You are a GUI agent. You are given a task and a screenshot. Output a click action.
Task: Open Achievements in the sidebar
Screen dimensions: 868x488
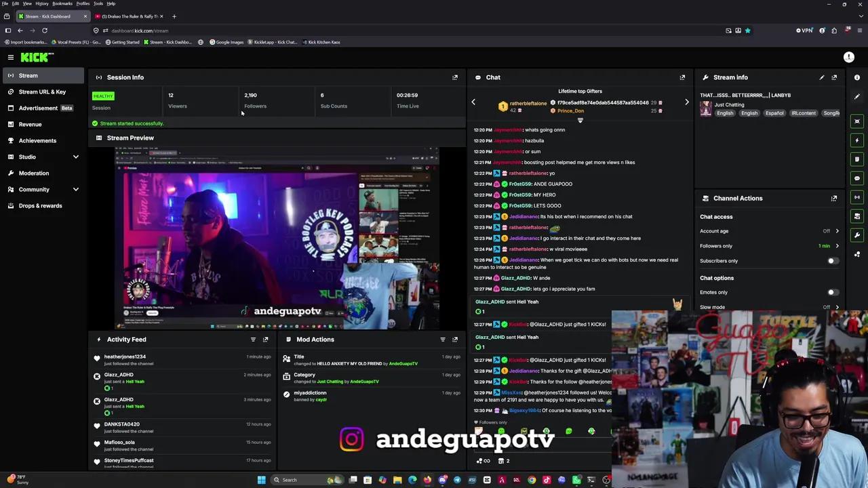(x=43, y=141)
